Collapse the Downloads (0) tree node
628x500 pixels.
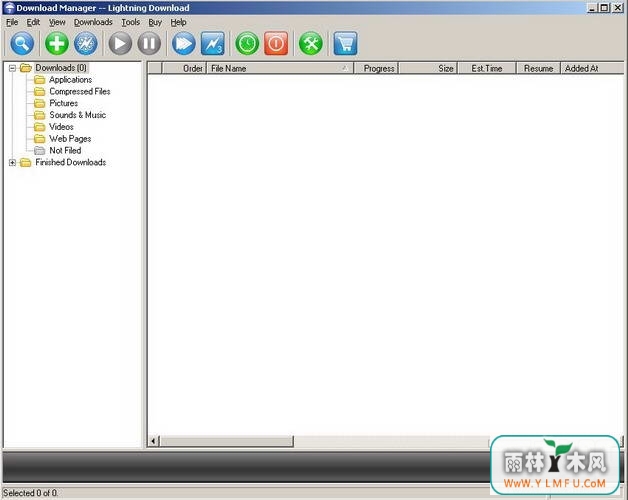pos(12,68)
